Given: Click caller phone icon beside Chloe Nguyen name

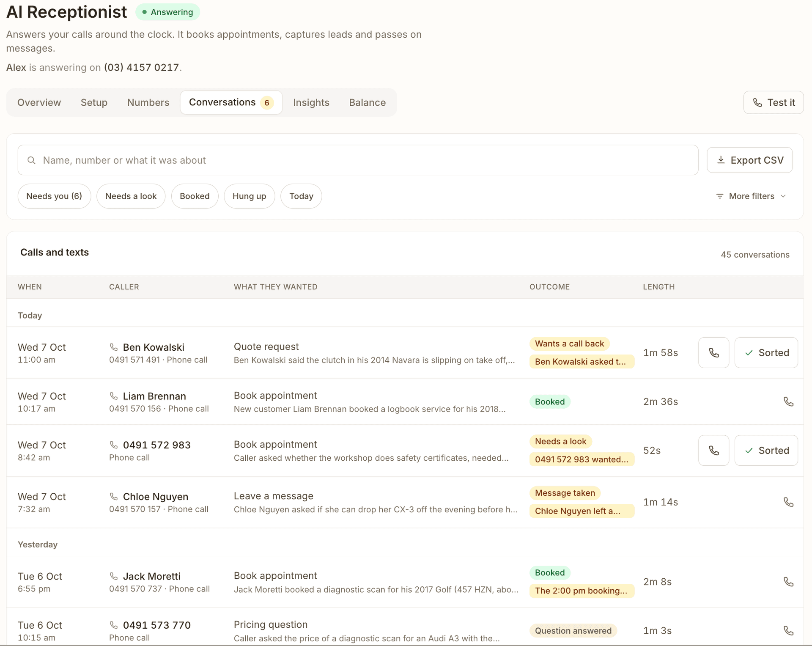Looking at the screenshot, I should pos(114,496).
